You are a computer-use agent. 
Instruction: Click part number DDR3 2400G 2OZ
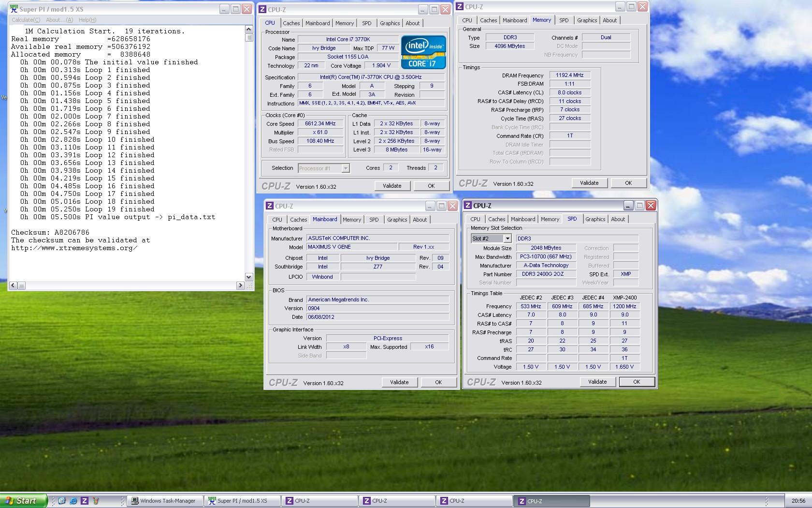[546, 274]
